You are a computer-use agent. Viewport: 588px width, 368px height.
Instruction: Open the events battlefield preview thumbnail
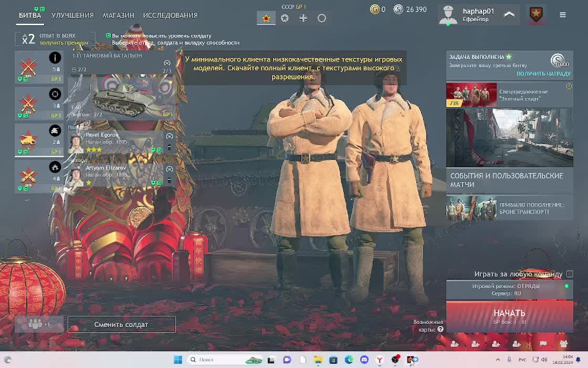click(509, 138)
